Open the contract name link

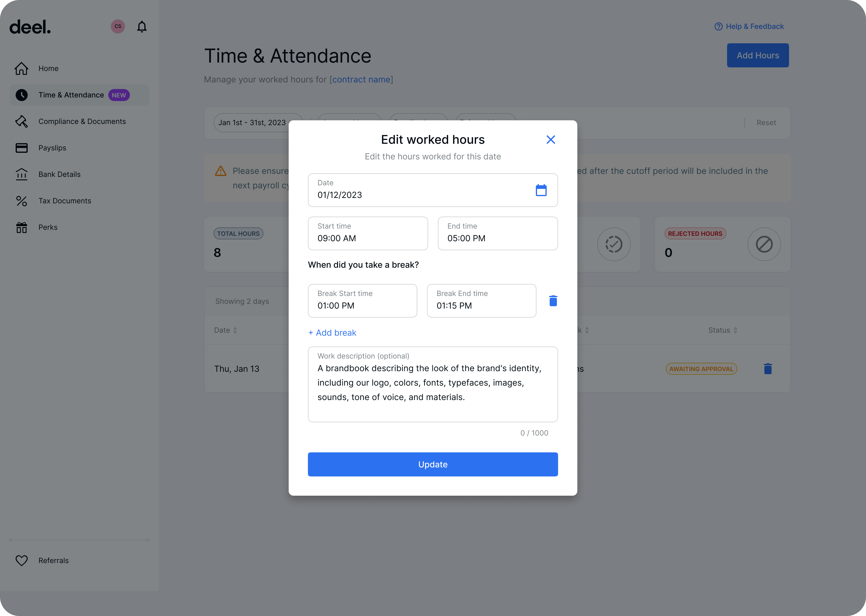[361, 80]
